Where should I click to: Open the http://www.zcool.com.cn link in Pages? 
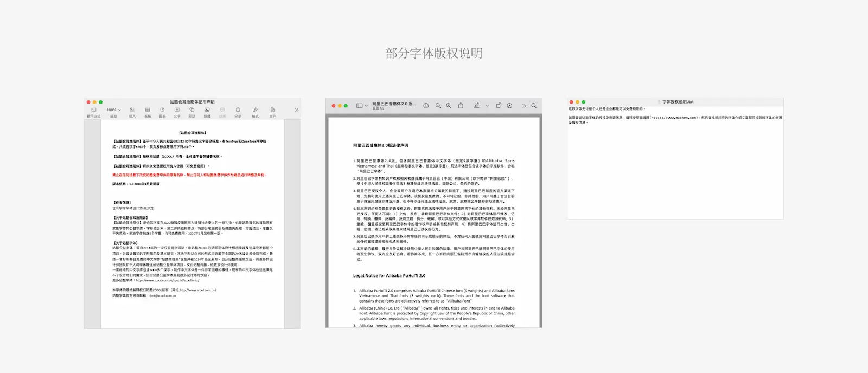click(x=197, y=290)
